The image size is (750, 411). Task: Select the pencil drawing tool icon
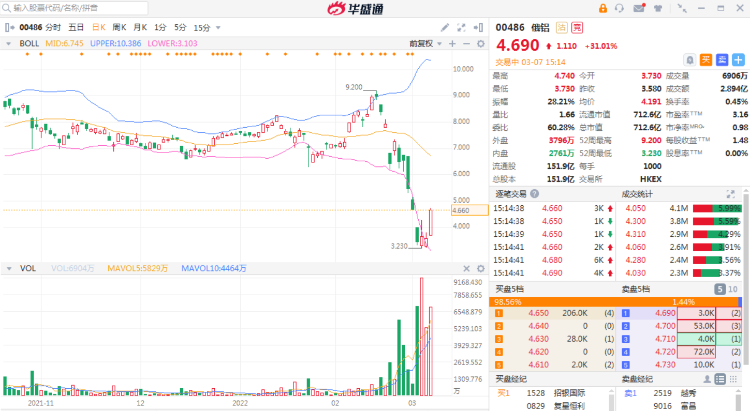pyautogui.click(x=445, y=28)
